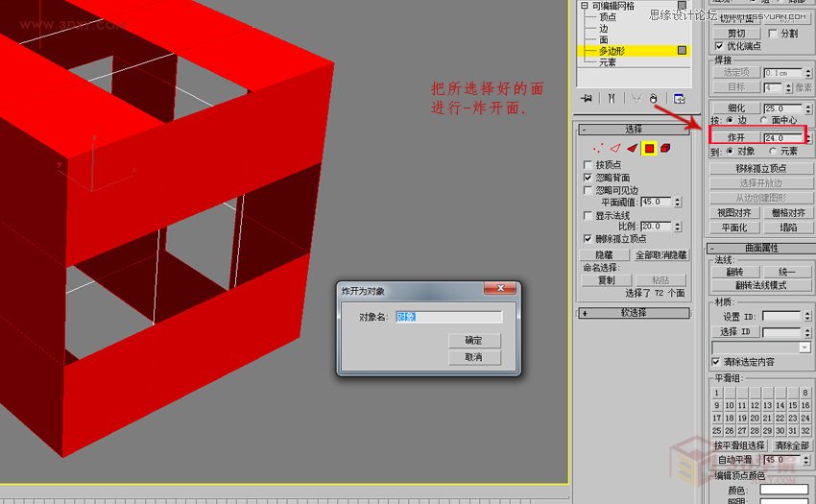Click the 平面阈值 spinner arrows
The height and width of the screenshot is (504, 816).
point(678,202)
